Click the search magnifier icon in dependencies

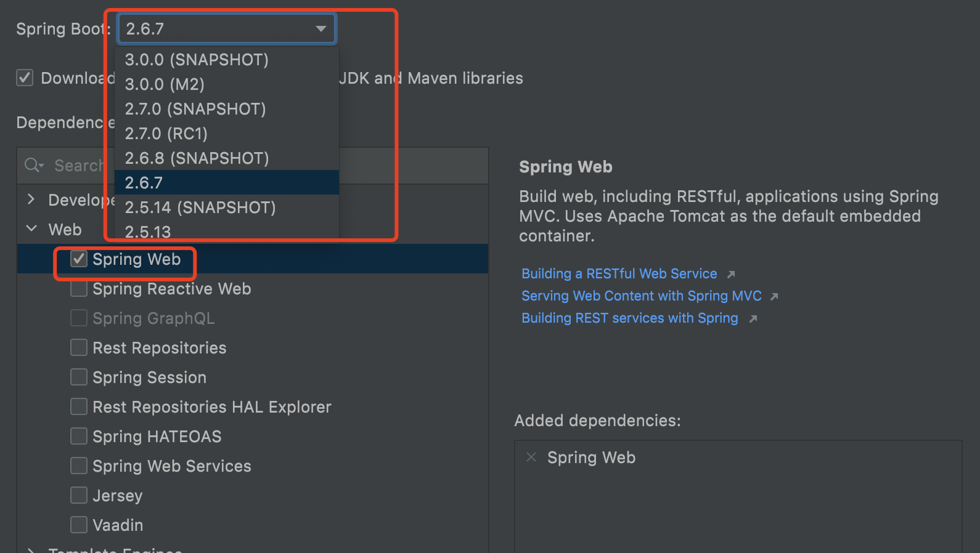coord(33,165)
